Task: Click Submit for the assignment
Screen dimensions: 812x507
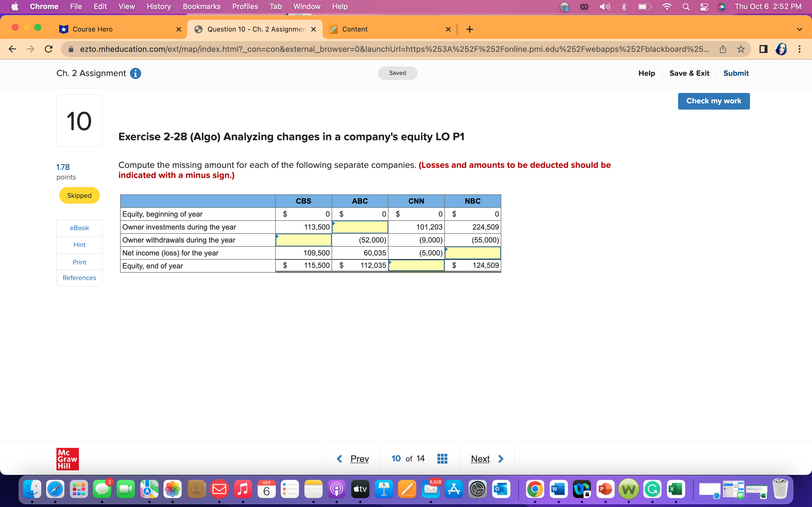Action: coord(736,73)
